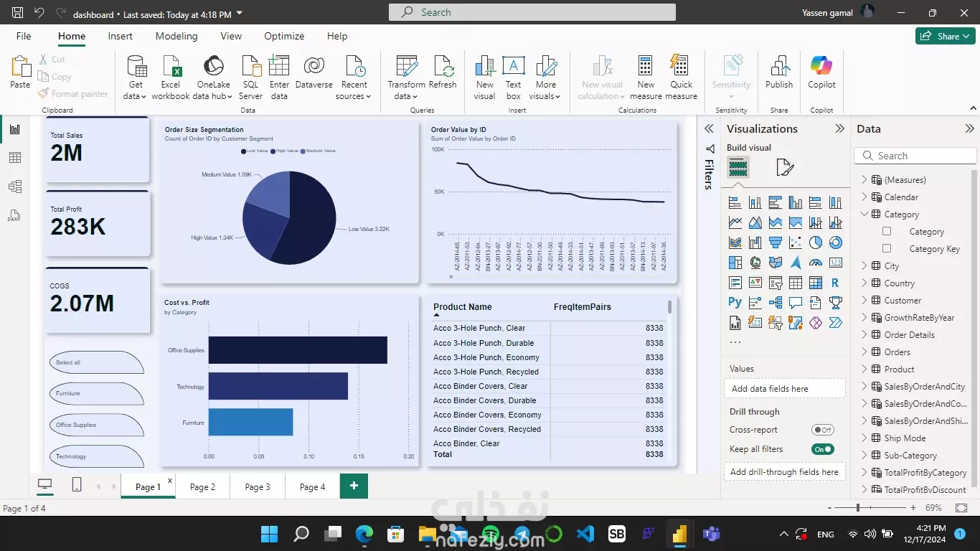This screenshot has width=980, height=551.
Task: Switch to the Modeling ribbon tab
Action: 176,36
